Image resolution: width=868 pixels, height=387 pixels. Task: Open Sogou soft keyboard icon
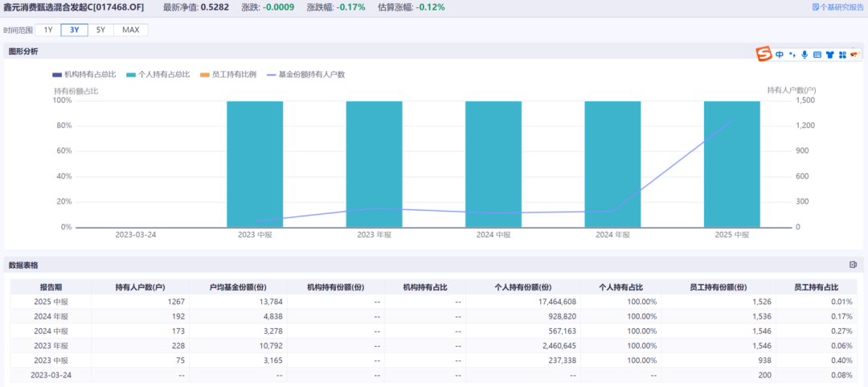pyautogui.click(x=817, y=55)
